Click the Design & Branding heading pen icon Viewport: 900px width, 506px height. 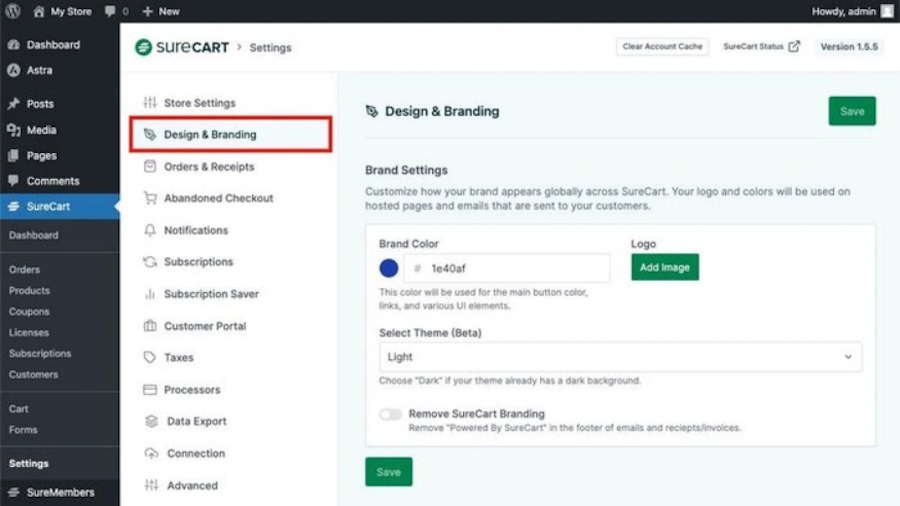(372, 111)
